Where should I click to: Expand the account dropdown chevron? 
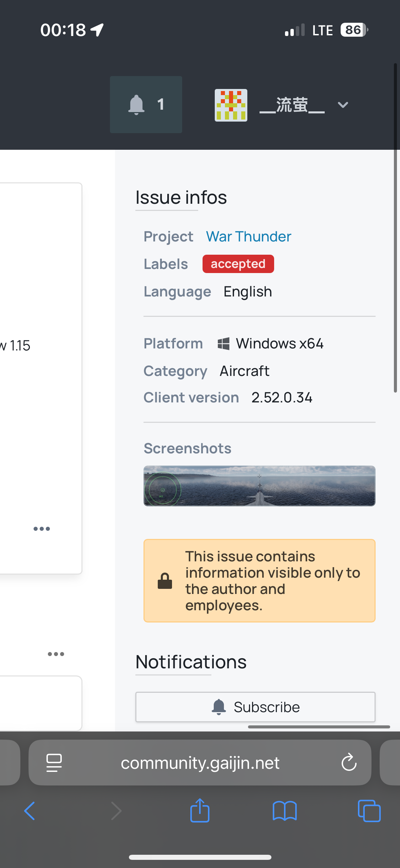pos(343,105)
